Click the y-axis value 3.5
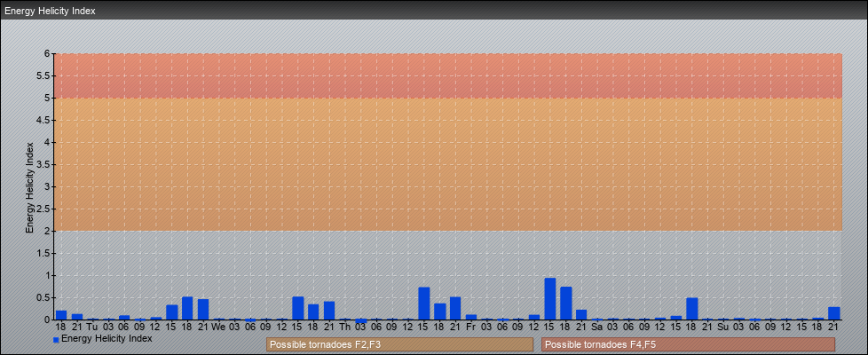This screenshot has height=355, width=868. pos(43,164)
